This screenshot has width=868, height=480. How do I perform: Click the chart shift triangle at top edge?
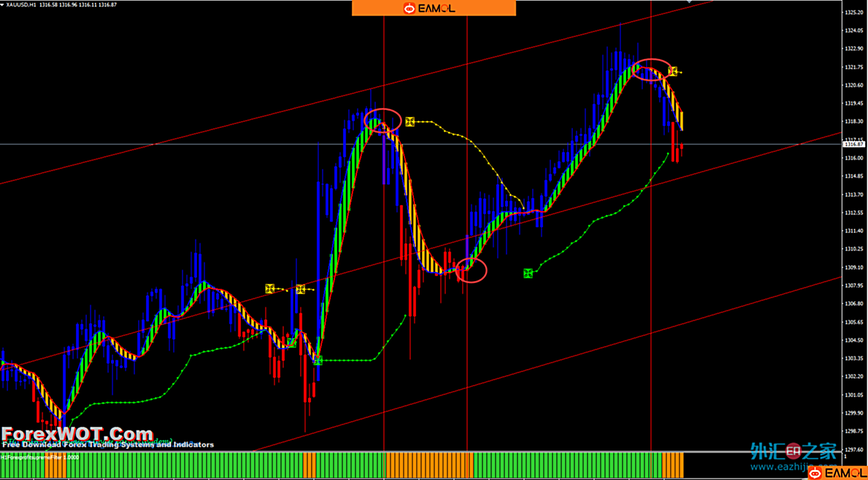coord(689,2)
